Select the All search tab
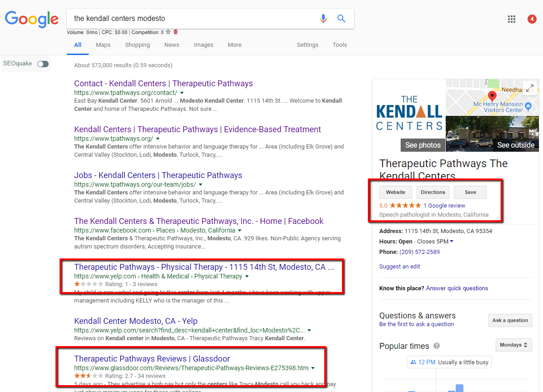The height and width of the screenshot is (392, 543). point(78,45)
